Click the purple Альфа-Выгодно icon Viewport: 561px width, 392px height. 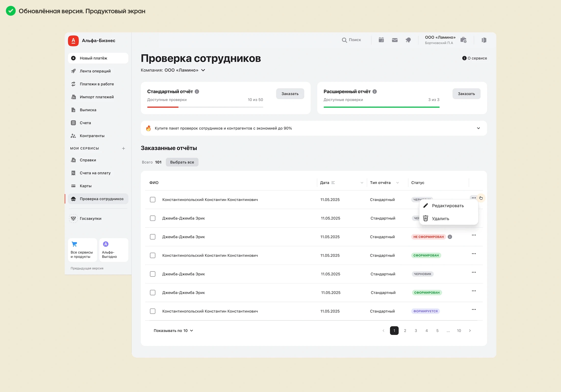tap(106, 244)
